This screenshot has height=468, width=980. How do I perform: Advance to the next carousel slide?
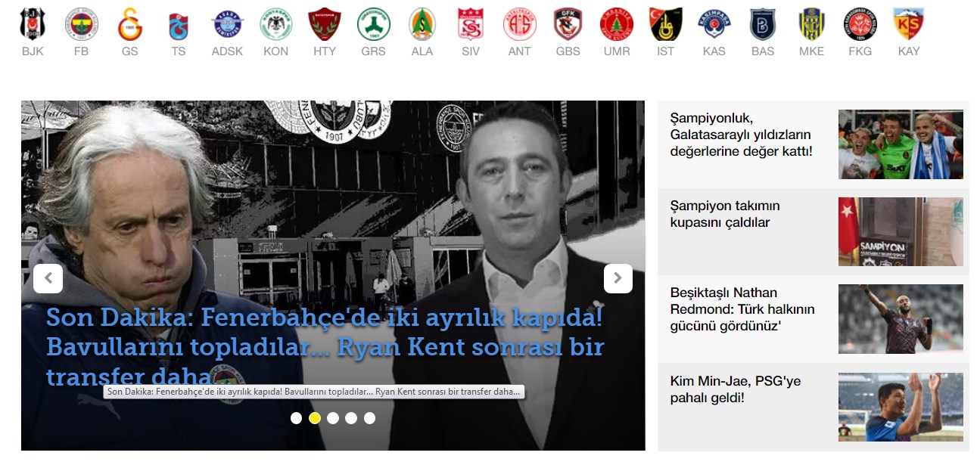(618, 278)
